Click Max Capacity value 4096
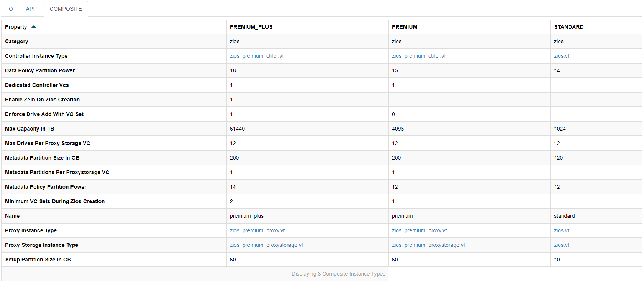This screenshot has height=284, width=644. pos(398,129)
